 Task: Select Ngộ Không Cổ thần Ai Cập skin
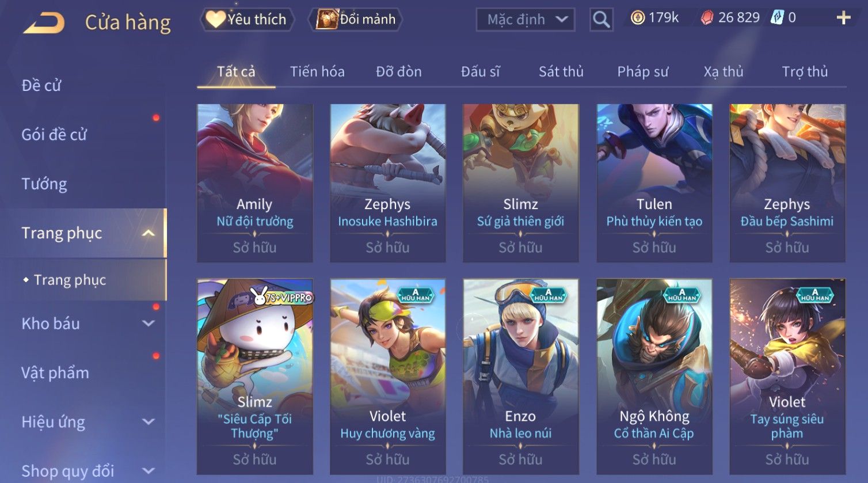pyautogui.click(x=654, y=377)
